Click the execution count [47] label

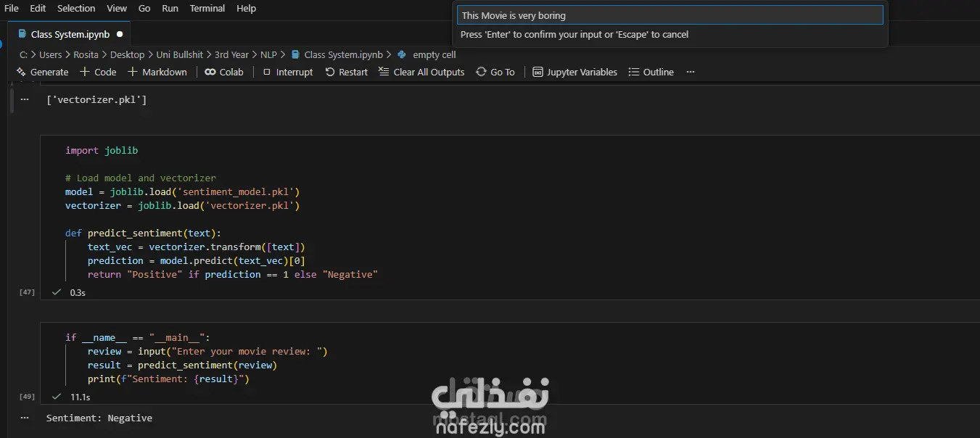tap(28, 292)
